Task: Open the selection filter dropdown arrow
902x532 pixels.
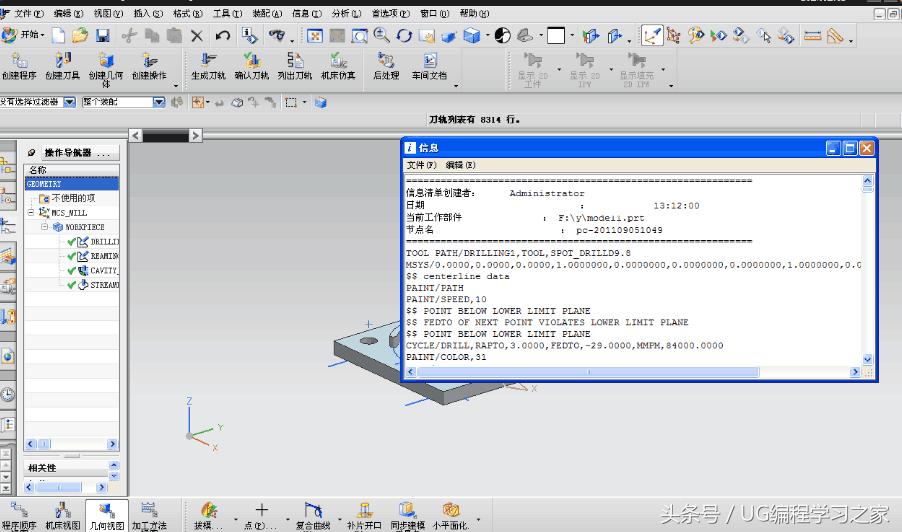Action: (70, 102)
